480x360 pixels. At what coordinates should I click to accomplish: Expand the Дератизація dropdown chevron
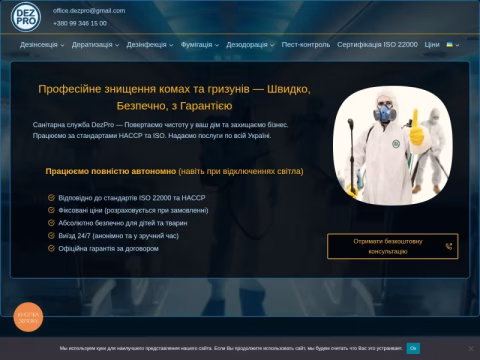117,45
